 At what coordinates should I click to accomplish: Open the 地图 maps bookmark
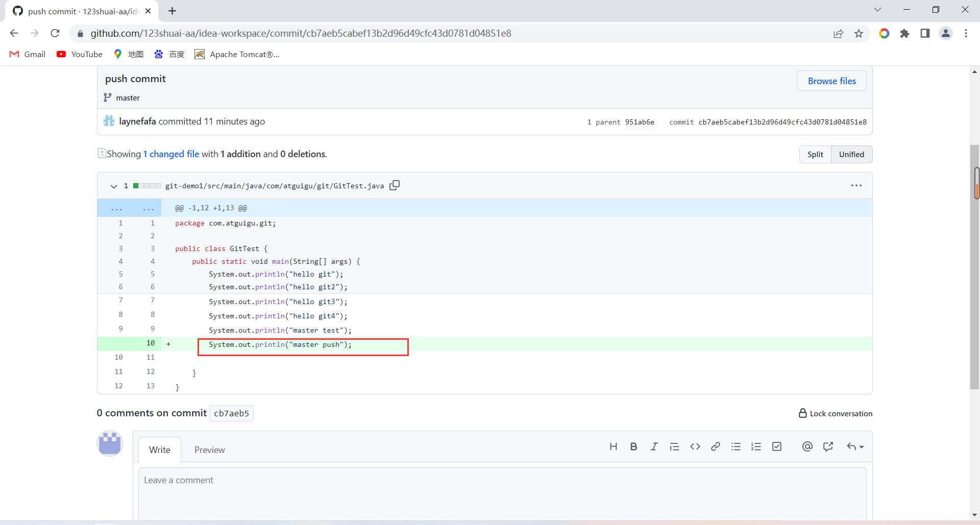129,54
